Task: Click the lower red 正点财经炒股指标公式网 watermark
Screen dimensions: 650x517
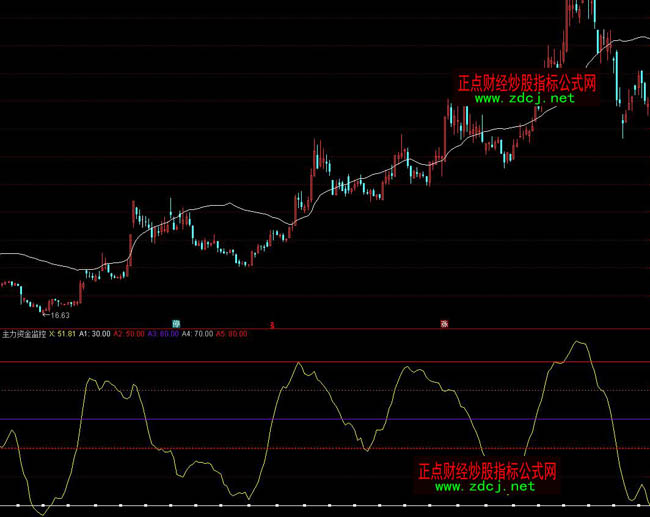Action: tap(486, 471)
